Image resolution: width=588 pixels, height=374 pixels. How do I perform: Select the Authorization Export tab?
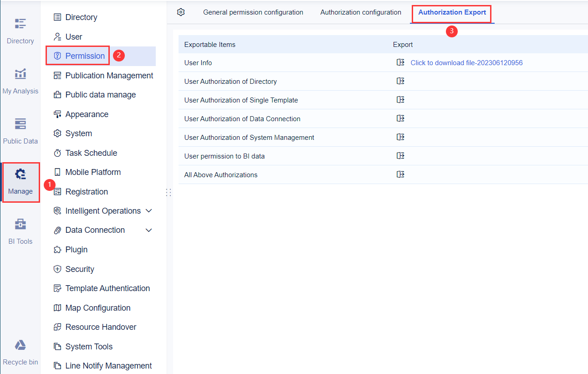452,12
